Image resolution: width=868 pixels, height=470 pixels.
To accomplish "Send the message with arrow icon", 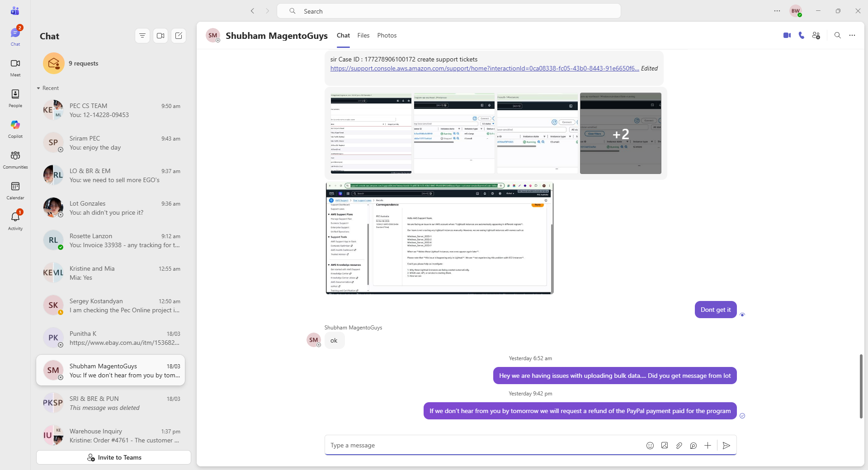I will tap(726, 446).
